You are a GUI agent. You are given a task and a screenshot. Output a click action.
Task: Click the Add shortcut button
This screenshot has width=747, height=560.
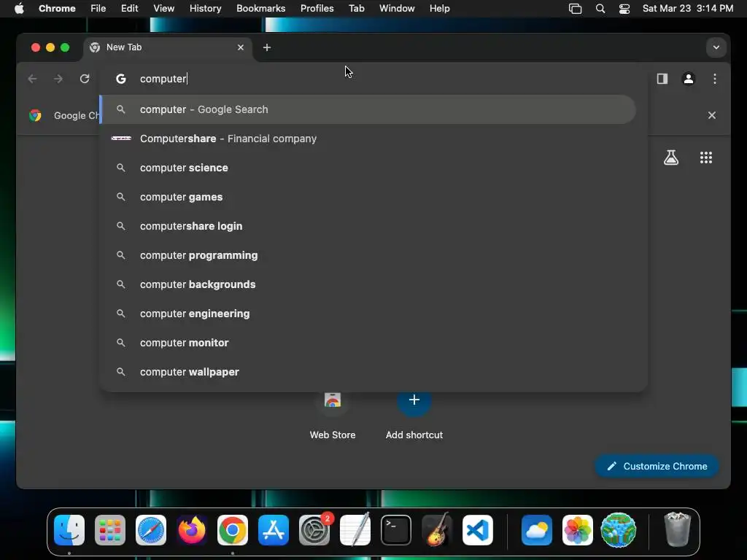414,414
